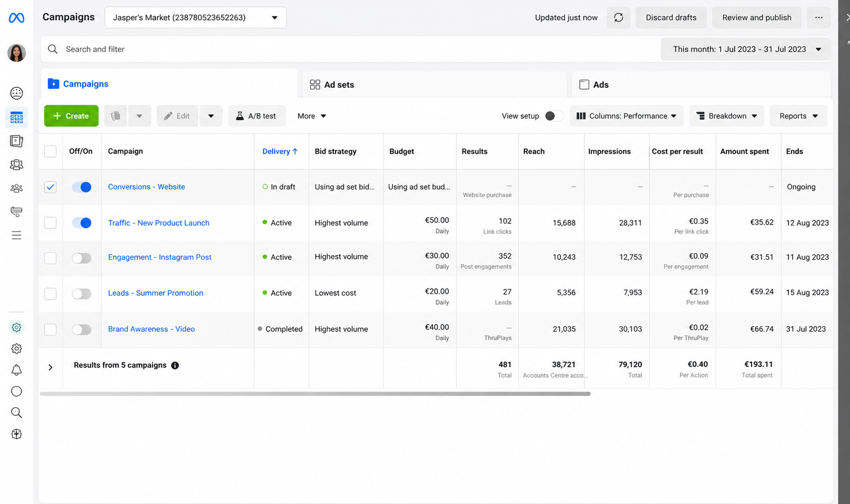The image size is (850, 504).
Task: Open the notifications bell icon
Action: pos(16,370)
